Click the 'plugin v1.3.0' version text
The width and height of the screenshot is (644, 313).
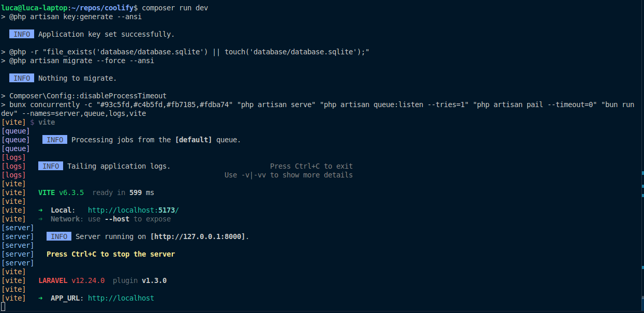[x=140, y=280]
